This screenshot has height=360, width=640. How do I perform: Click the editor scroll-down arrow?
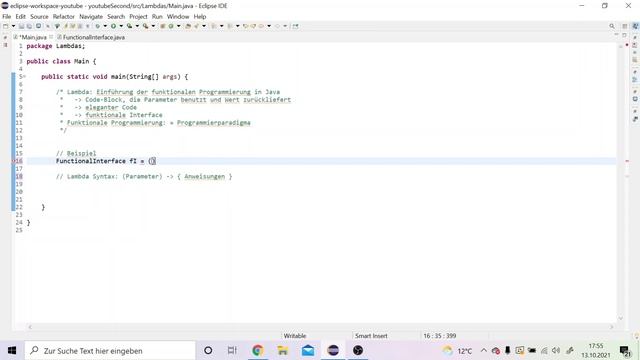620,318
